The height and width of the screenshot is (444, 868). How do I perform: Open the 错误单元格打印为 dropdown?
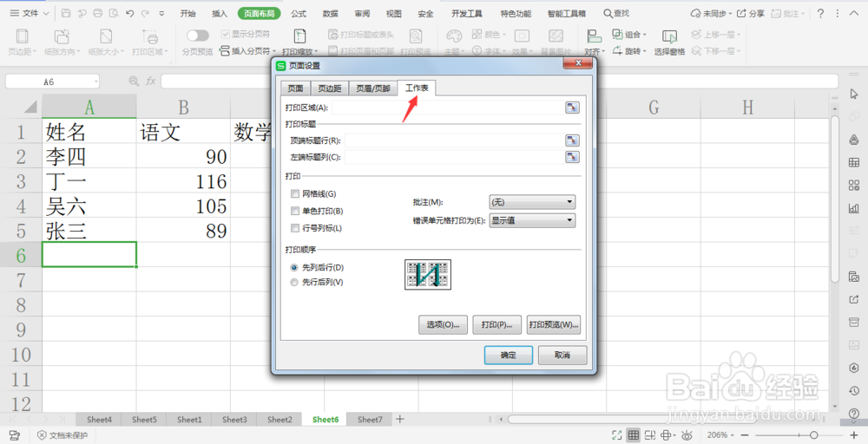coord(532,220)
